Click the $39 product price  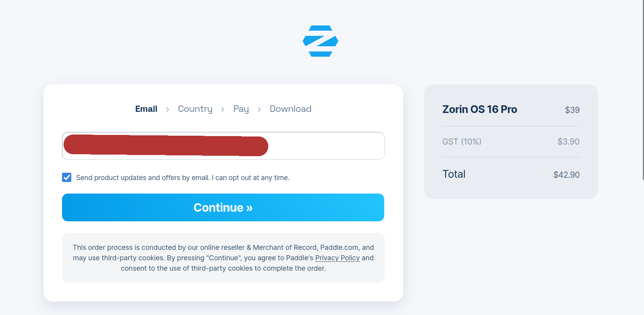[572, 110]
